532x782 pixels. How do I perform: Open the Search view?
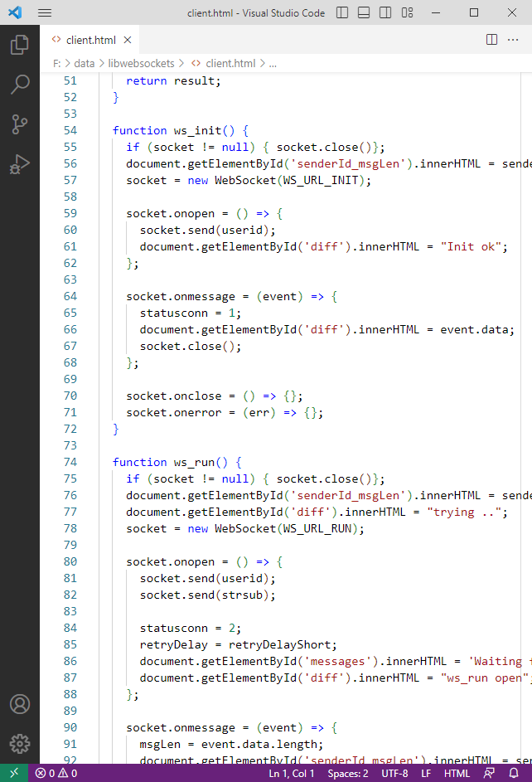point(19,85)
